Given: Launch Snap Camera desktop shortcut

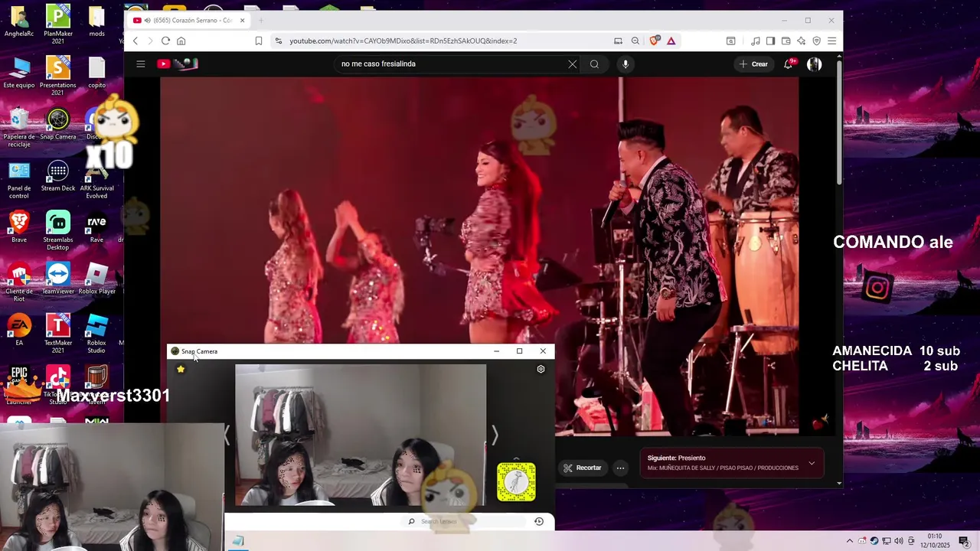Looking at the screenshot, I should pos(57,124).
